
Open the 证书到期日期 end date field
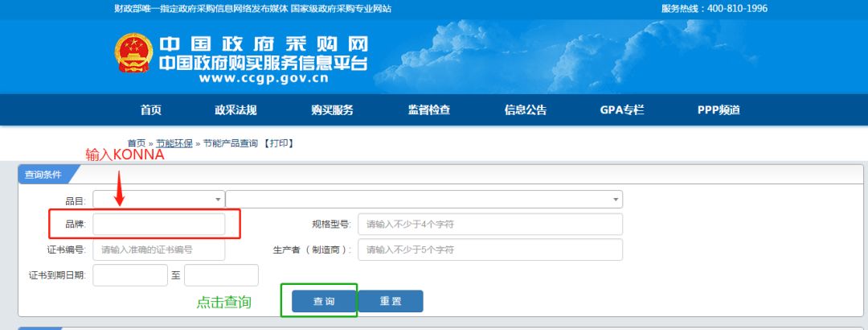(x=222, y=275)
